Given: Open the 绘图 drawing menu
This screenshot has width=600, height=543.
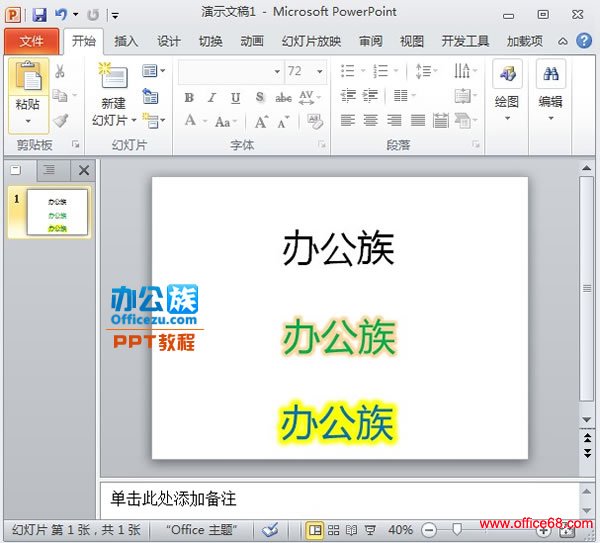Looking at the screenshot, I should click(x=507, y=91).
